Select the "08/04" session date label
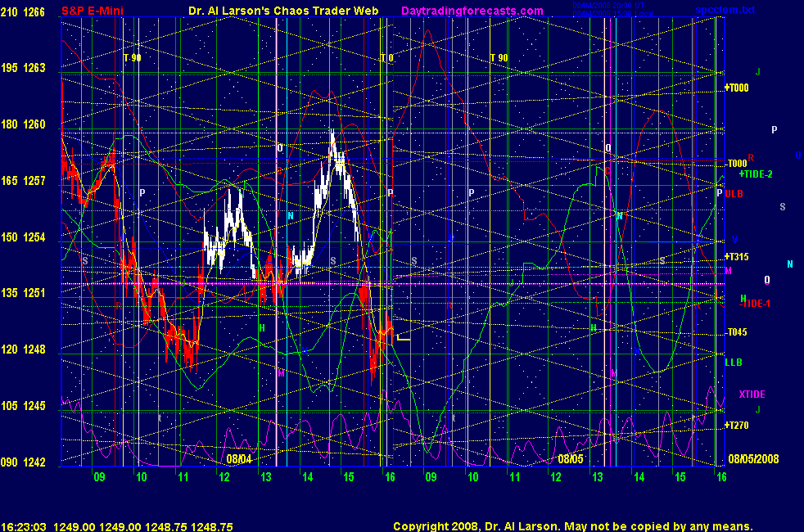804x532 pixels. [239, 458]
